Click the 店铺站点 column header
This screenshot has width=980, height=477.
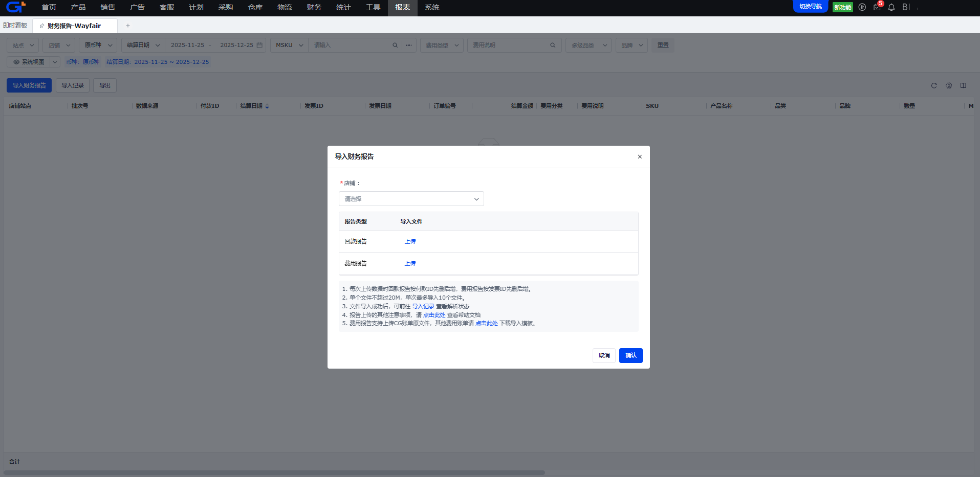click(x=20, y=106)
